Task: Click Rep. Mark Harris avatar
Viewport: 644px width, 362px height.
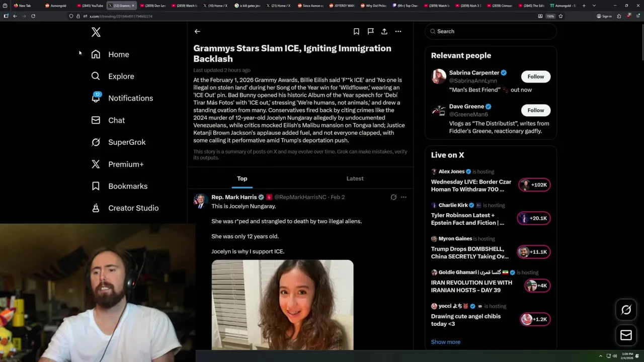Action: (201, 201)
